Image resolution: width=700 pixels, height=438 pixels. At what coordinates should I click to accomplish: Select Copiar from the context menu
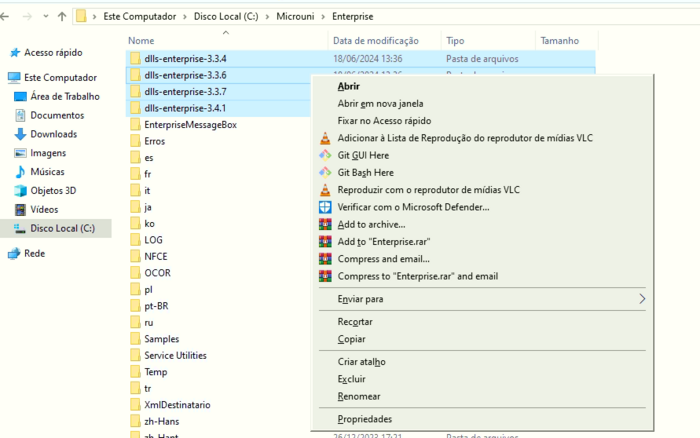pyautogui.click(x=351, y=339)
